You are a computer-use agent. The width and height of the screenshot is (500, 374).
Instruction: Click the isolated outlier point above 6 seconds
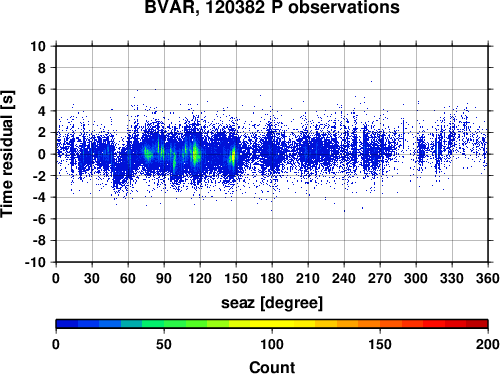pyautogui.click(x=371, y=81)
